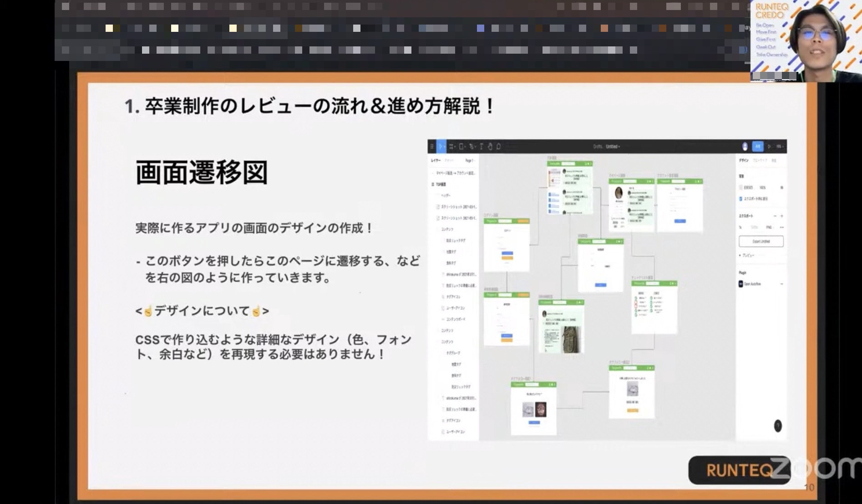Click the Present play icon at top right
Image resolution: width=862 pixels, height=504 pixels.
point(769,146)
